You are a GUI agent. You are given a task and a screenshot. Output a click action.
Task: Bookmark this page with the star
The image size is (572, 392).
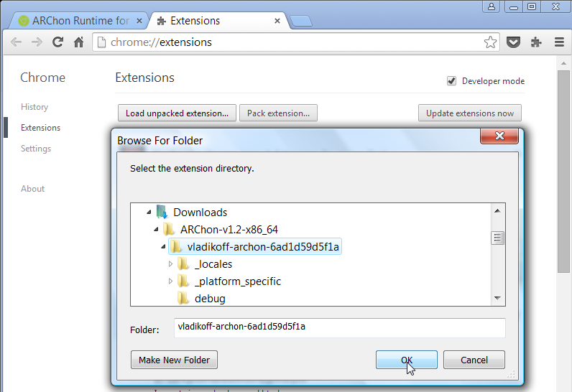tap(490, 42)
